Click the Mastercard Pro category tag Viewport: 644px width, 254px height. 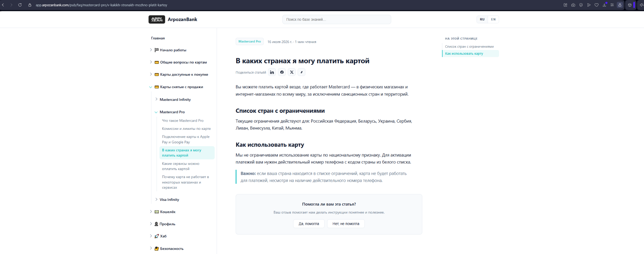click(x=250, y=41)
